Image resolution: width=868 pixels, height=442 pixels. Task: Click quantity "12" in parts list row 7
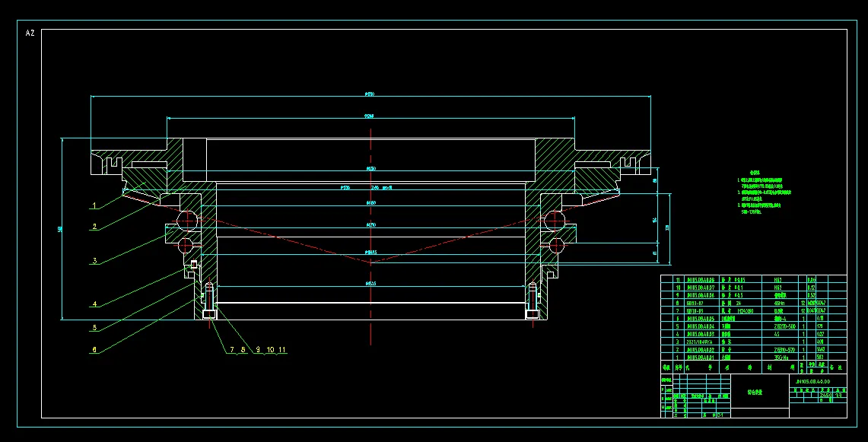[803, 310]
